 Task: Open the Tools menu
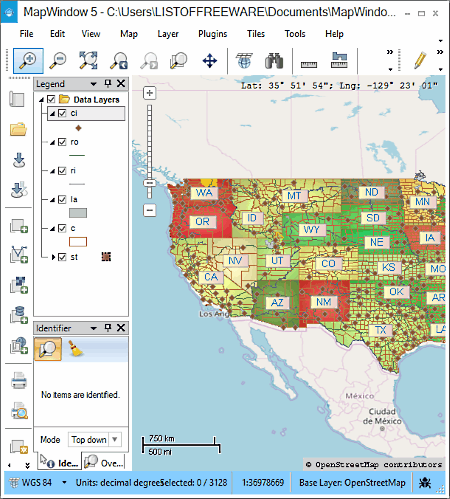(x=295, y=34)
